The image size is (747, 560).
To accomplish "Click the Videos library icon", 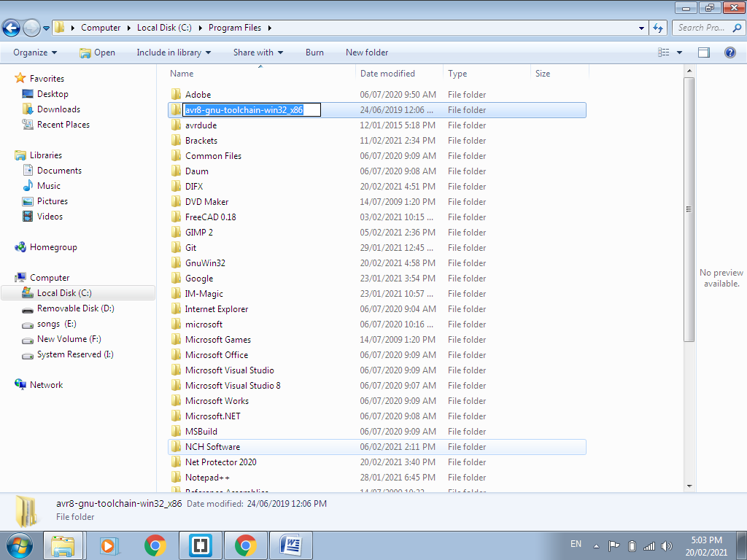I will point(28,216).
